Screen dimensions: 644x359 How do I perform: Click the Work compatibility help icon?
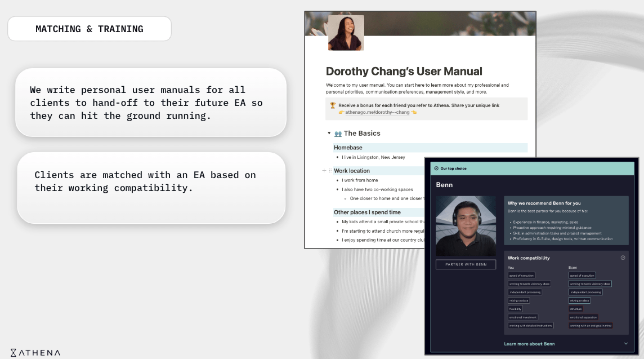tap(623, 258)
